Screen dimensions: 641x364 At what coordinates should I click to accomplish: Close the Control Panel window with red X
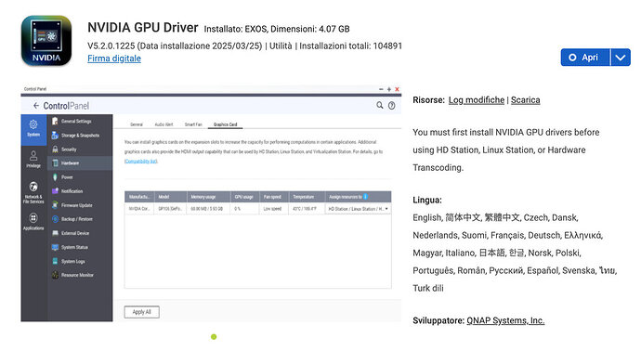pos(397,89)
